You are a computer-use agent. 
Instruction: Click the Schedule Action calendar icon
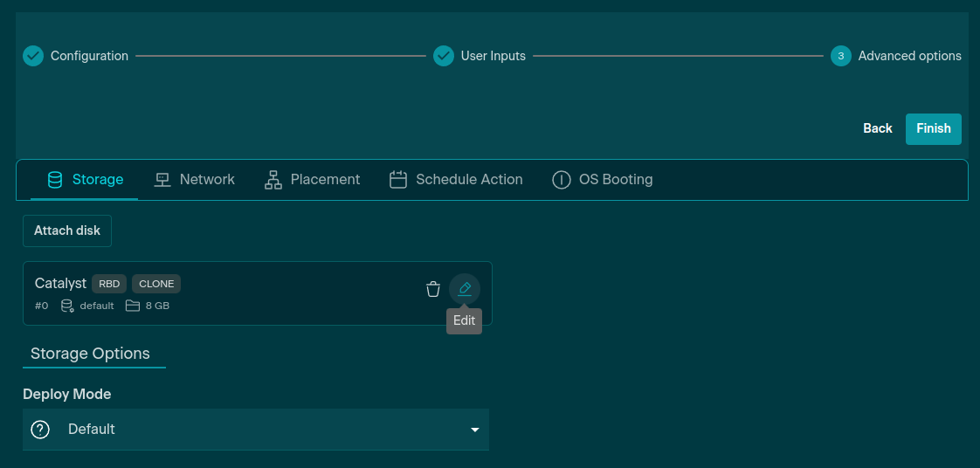(398, 180)
